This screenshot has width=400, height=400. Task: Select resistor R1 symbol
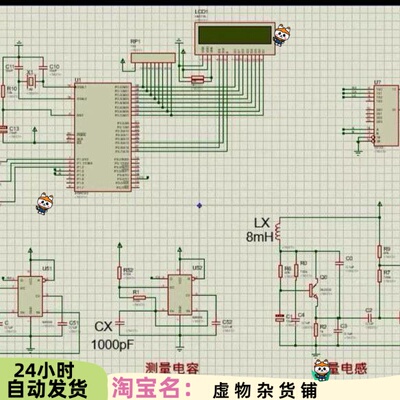pyautogui.click(x=139, y=298)
